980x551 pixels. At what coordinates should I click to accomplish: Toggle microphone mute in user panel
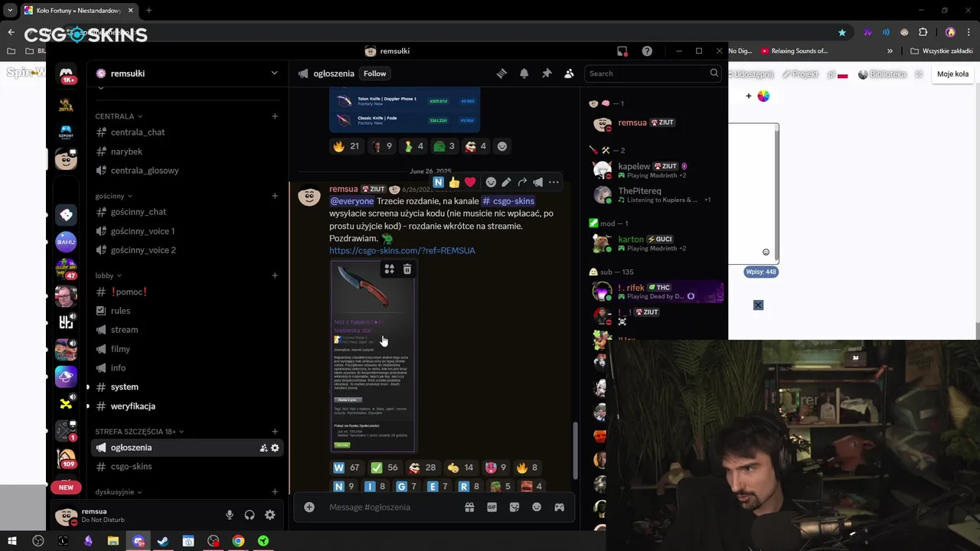(x=229, y=515)
